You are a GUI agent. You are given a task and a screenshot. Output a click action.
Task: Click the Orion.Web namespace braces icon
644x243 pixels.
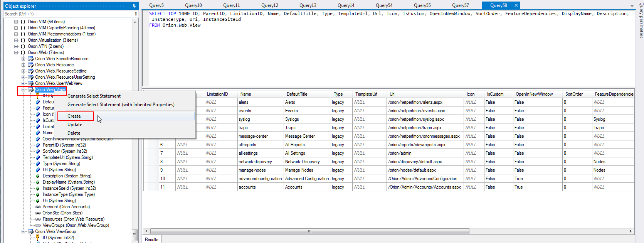coord(23,52)
